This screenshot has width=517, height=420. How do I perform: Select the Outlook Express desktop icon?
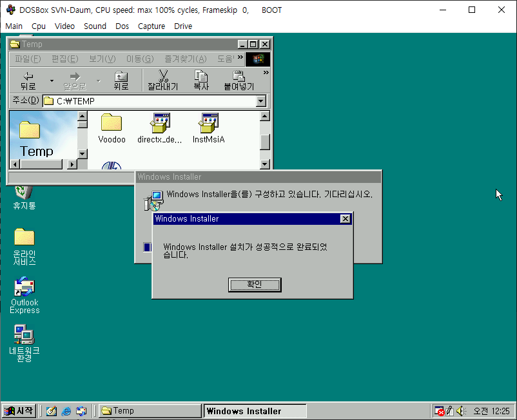pyautogui.click(x=24, y=296)
